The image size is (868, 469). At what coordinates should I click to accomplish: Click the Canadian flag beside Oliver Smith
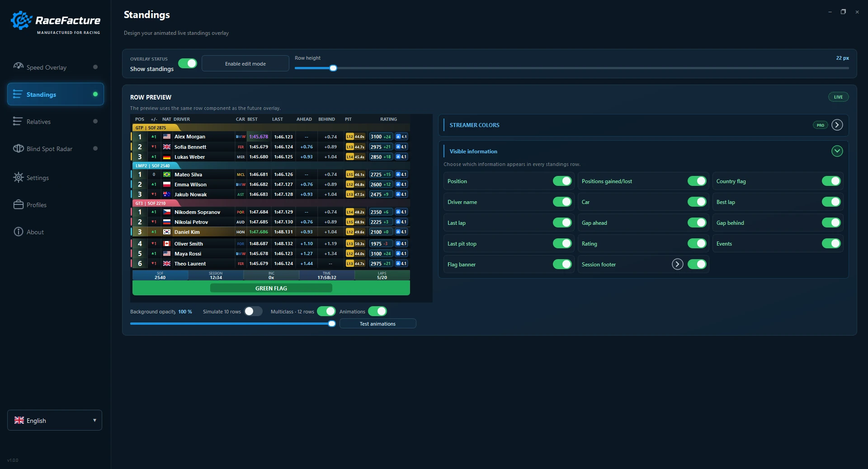(167, 244)
